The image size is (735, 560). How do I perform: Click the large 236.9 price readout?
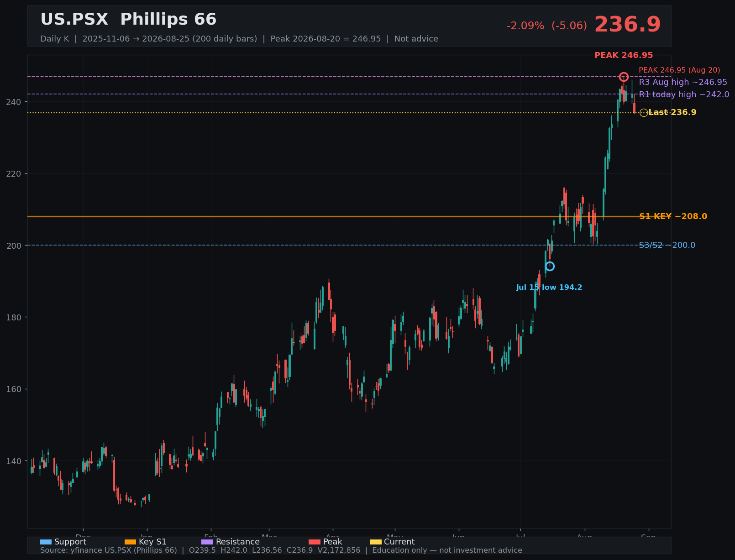click(627, 25)
